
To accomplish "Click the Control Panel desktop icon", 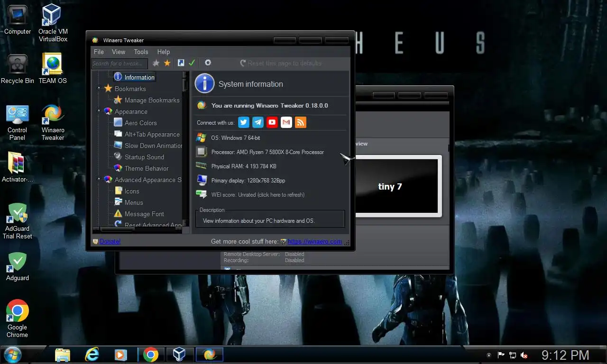I will (18, 123).
